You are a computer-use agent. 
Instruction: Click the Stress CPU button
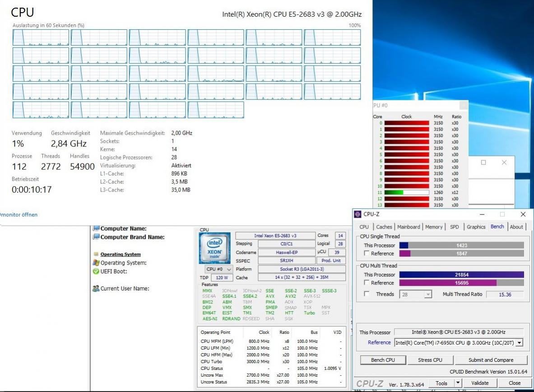pos(430,360)
